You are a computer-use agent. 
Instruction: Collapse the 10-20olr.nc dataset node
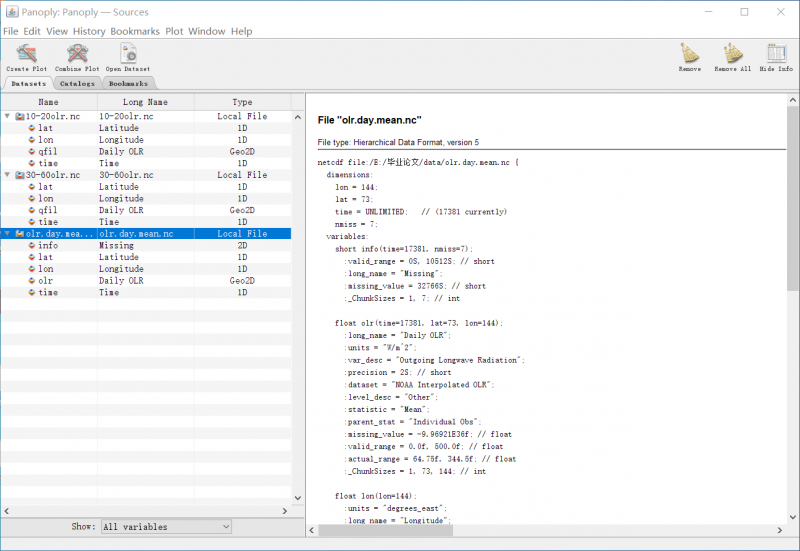point(8,117)
